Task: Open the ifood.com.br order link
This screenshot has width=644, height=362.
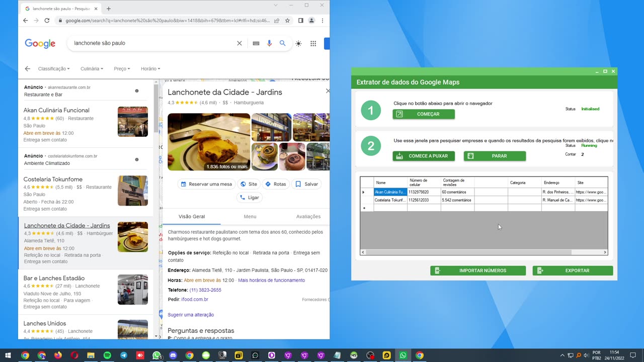Action: click(195, 300)
